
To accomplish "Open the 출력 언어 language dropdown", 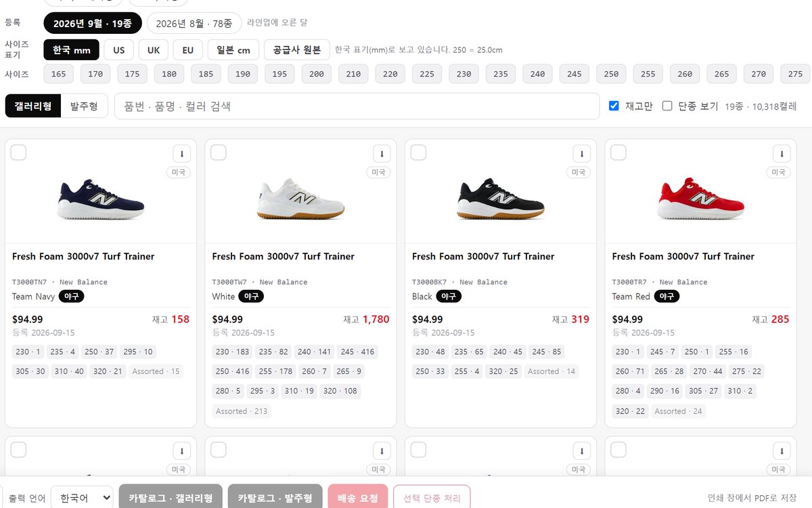I will pyautogui.click(x=82, y=498).
